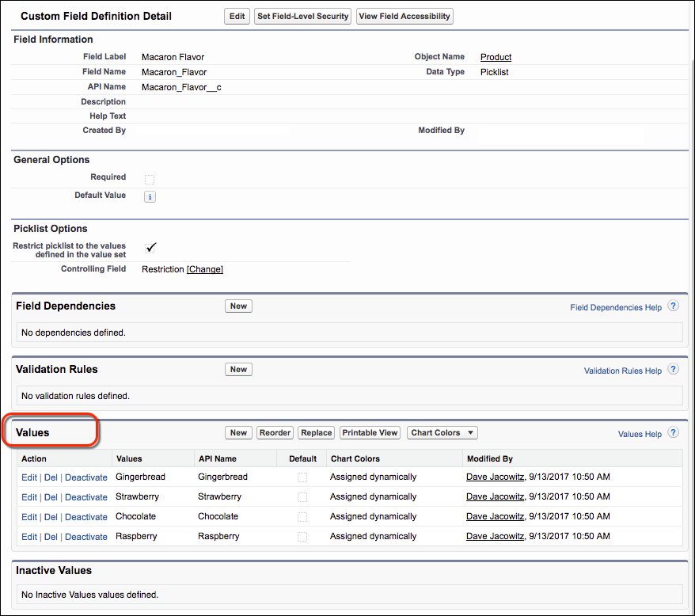Screen dimensions: 695x616
Task: View Field Accessibility for this field
Action: (404, 16)
